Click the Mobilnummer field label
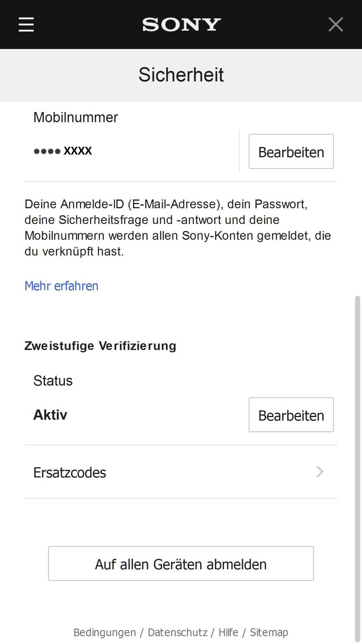This screenshot has width=362, height=644. pos(75,118)
